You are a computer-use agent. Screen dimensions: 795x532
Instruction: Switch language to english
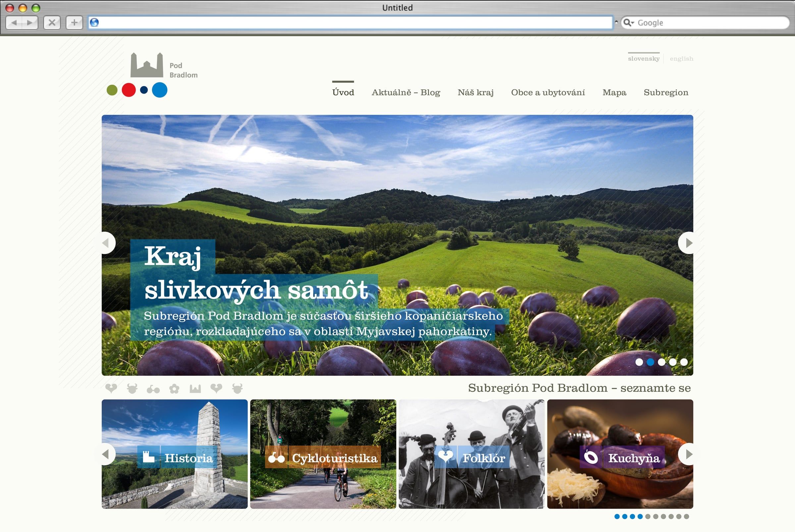coord(681,58)
